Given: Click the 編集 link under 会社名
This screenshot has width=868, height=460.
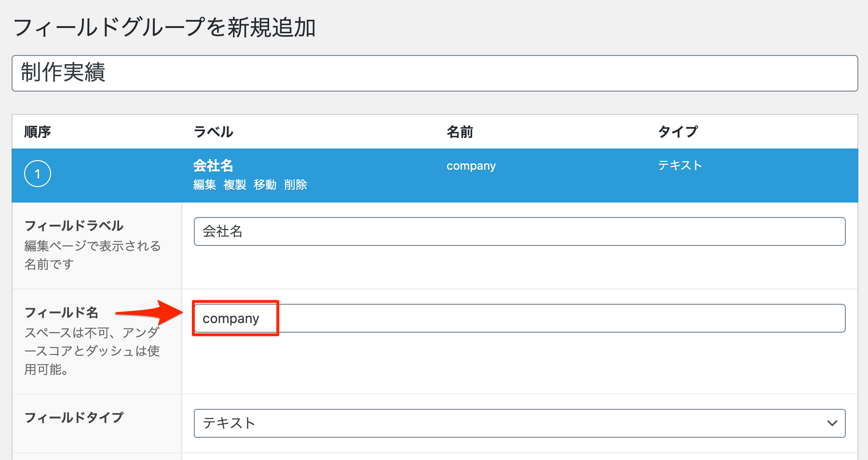Looking at the screenshot, I should [x=204, y=185].
